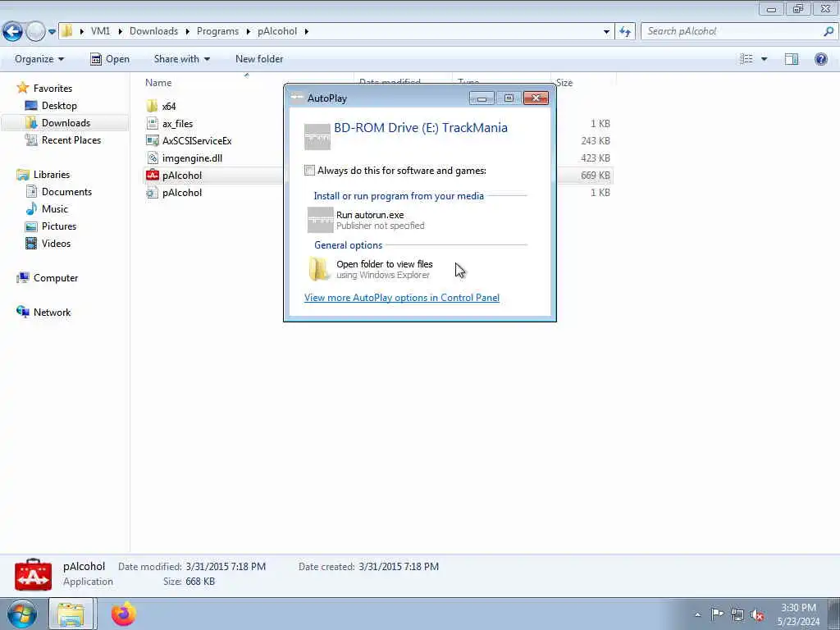The height and width of the screenshot is (630, 840).
Task: Open Music library
Action: point(55,209)
